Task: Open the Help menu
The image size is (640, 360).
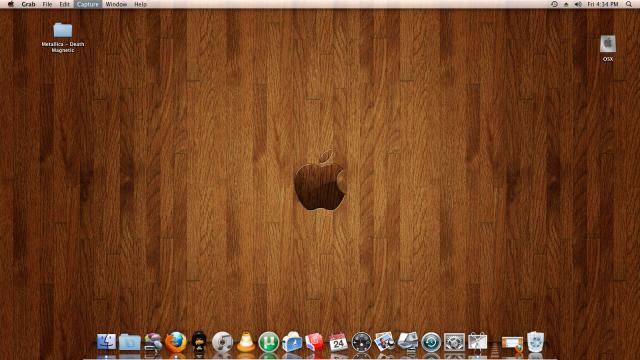Action: click(140, 4)
